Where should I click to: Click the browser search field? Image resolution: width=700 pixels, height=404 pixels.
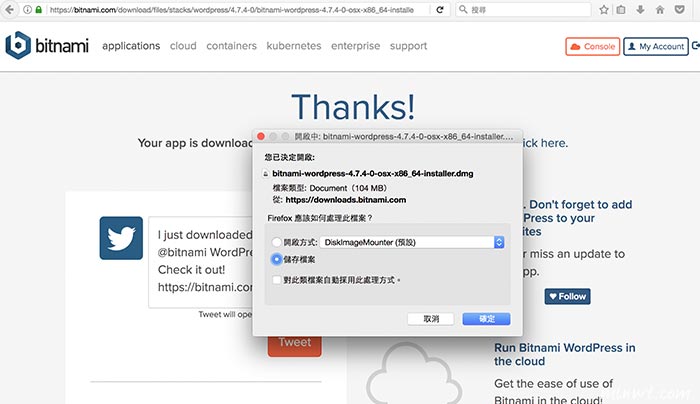pyautogui.click(x=523, y=9)
